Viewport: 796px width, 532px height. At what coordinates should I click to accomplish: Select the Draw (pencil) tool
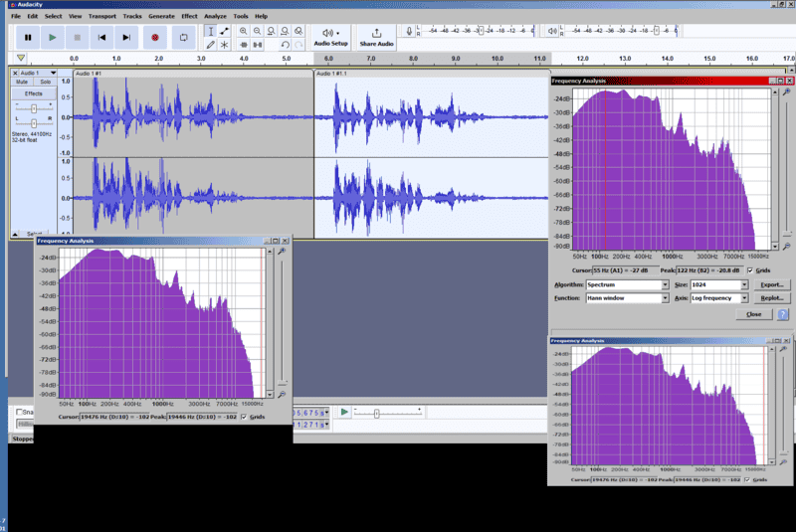click(210, 45)
